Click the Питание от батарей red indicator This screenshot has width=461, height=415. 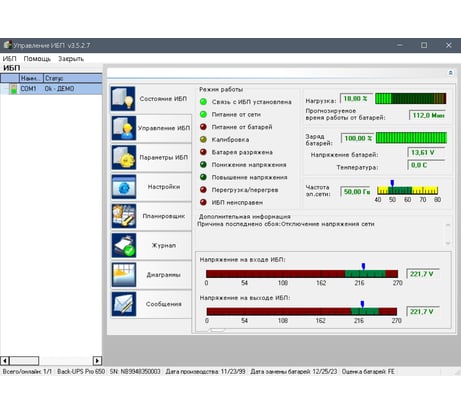(203, 127)
